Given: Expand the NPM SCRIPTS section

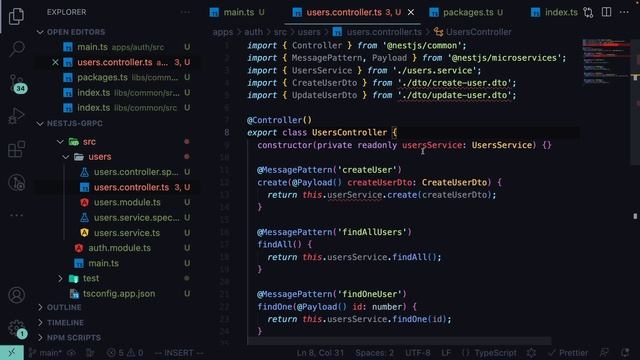Looking at the screenshot, I should [x=73, y=338].
